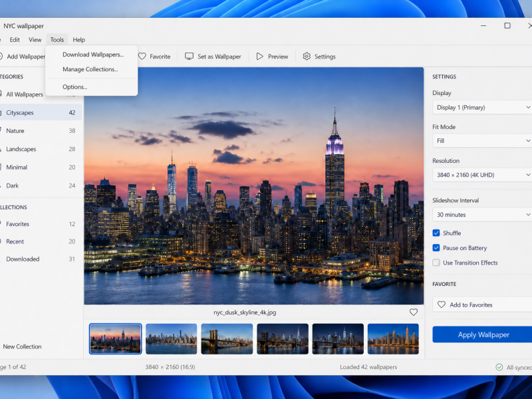Close the open Tools menu
The width and height of the screenshot is (532, 399).
click(57, 40)
